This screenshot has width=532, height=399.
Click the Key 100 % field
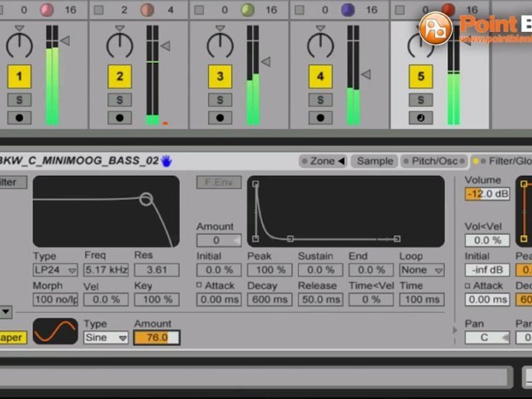pyautogui.click(x=157, y=300)
